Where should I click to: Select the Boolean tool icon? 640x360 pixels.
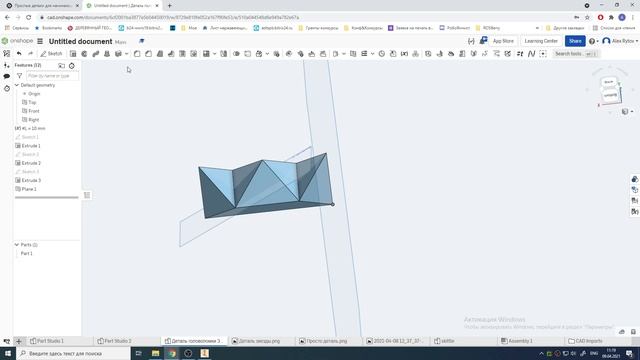click(236, 53)
